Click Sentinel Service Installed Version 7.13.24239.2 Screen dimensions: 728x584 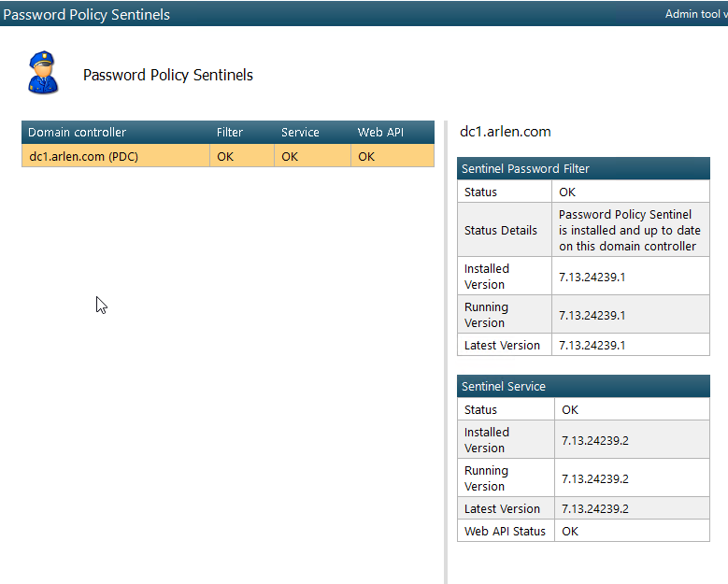point(595,440)
